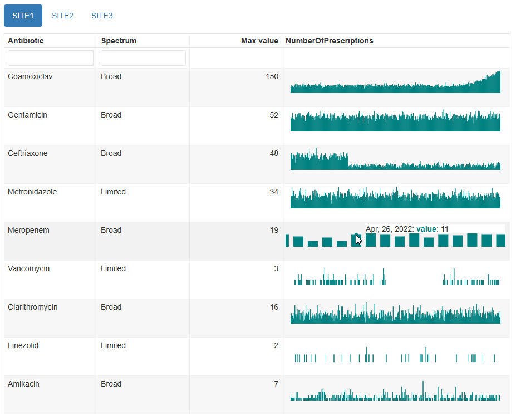Screen dimensions: 516x420
Task: Click the Gentamicin prescriptions sparkline chart
Action: pos(395,122)
